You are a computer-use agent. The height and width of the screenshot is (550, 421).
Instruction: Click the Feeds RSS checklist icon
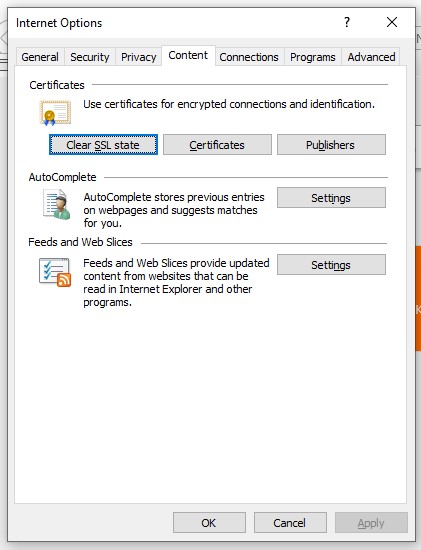click(x=55, y=273)
